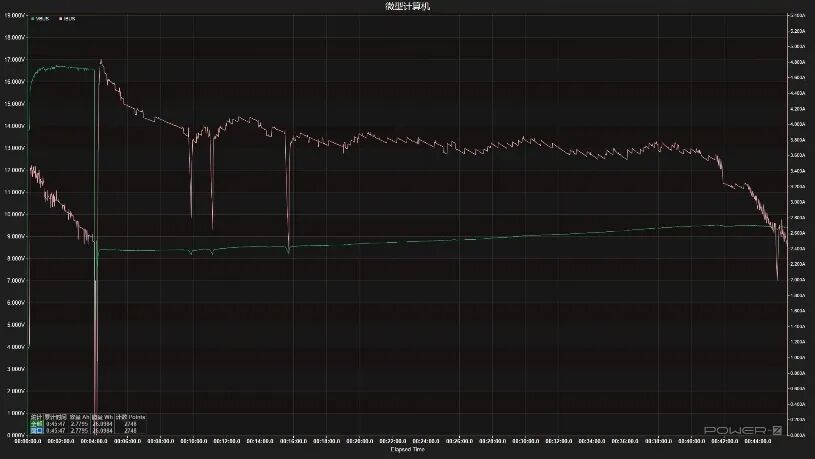This screenshot has width=815, height=459.
Task: Click the 4.000V voltage axis label
Action: point(14,347)
